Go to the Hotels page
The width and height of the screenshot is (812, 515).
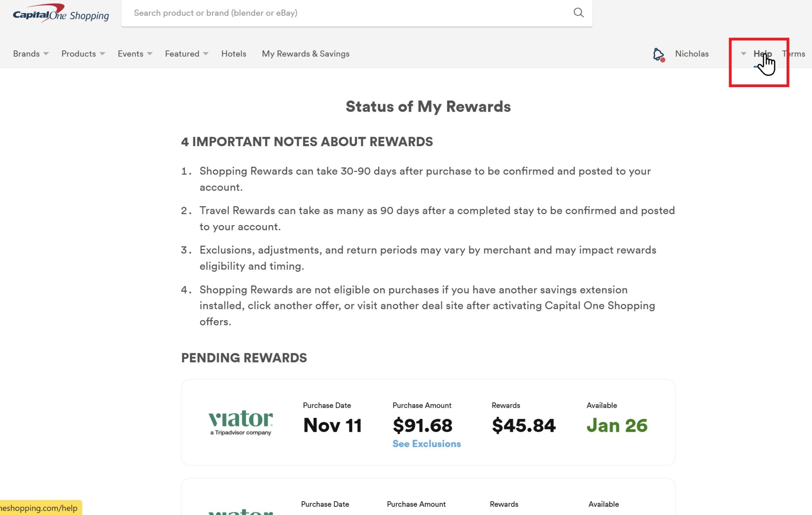click(234, 54)
